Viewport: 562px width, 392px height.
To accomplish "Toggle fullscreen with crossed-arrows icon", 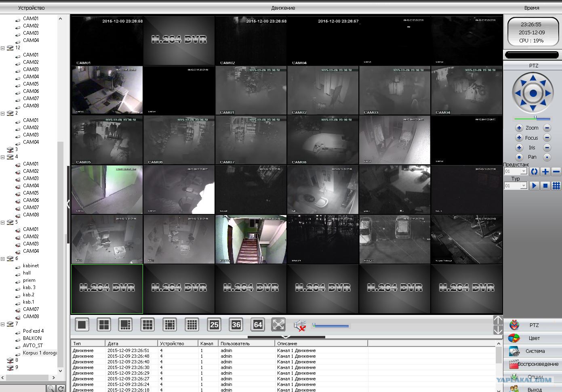I will 279,325.
